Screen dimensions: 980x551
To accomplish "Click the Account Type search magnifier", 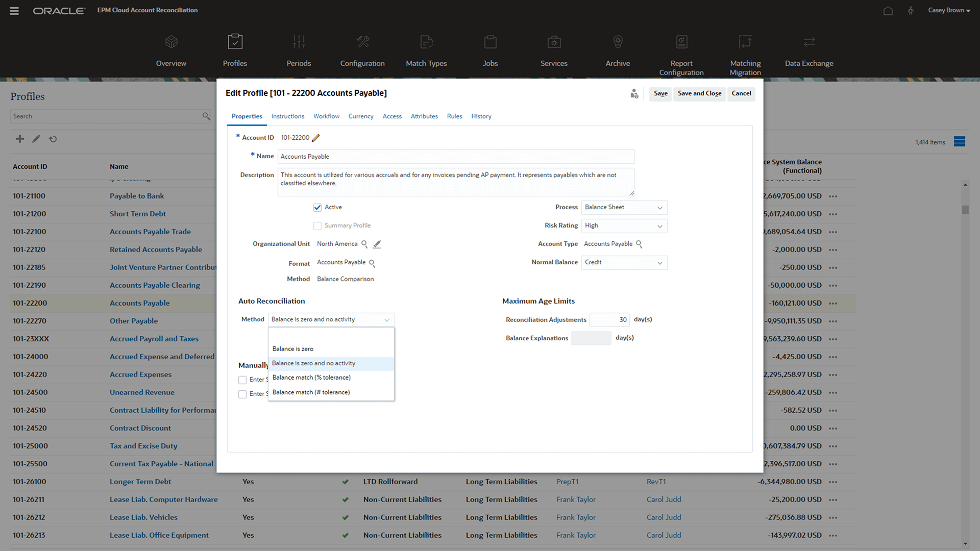I will point(639,244).
